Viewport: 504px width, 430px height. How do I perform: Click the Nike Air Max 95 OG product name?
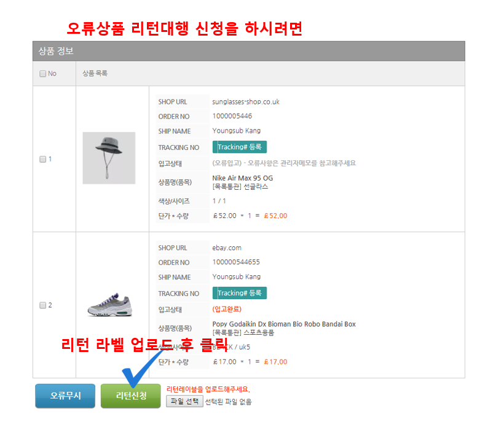(x=243, y=178)
